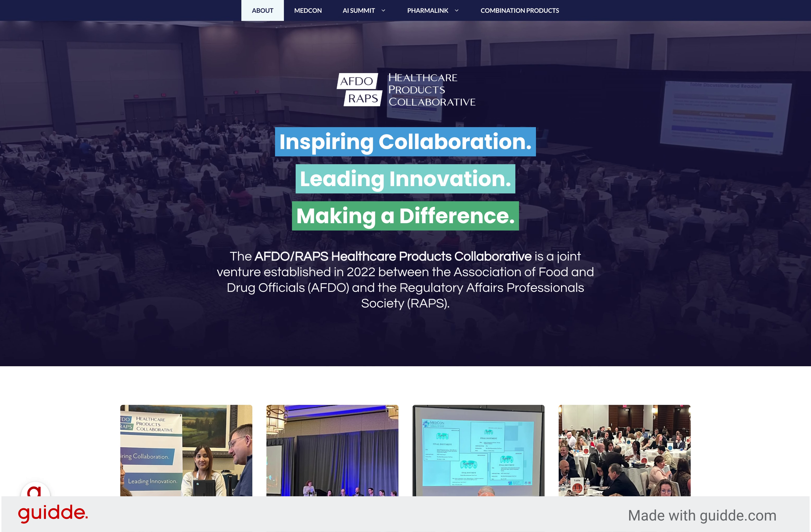The image size is (811, 532).
Task: Open the MedCon projector screen photo
Action: tap(478, 450)
